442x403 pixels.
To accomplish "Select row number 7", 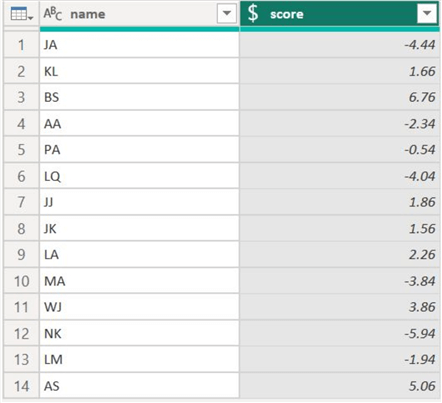I will coord(21,202).
